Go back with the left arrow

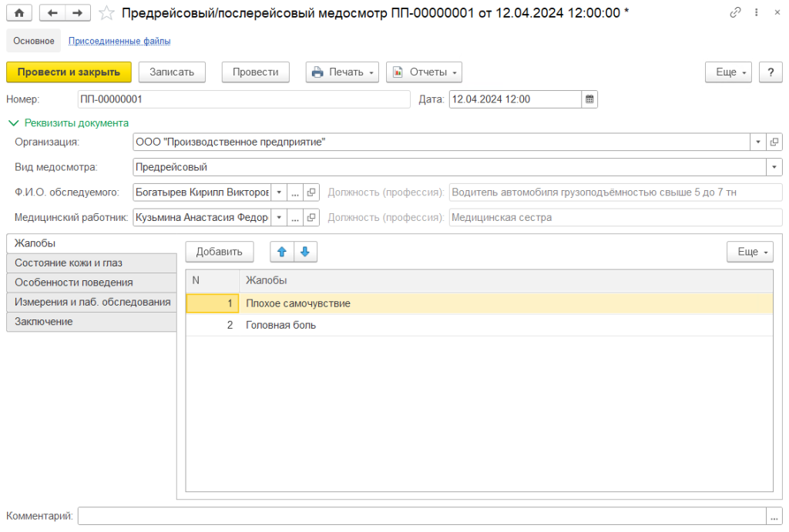pos(52,13)
